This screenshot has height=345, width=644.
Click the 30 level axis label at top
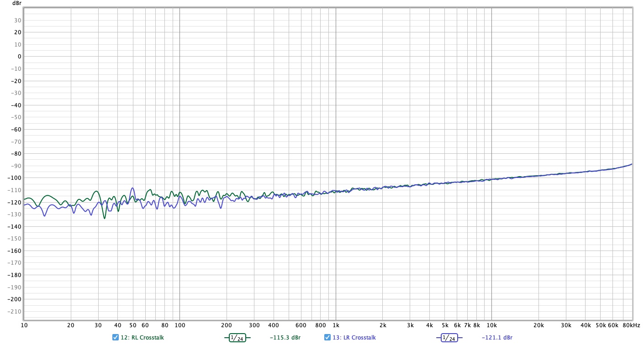pos(18,20)
